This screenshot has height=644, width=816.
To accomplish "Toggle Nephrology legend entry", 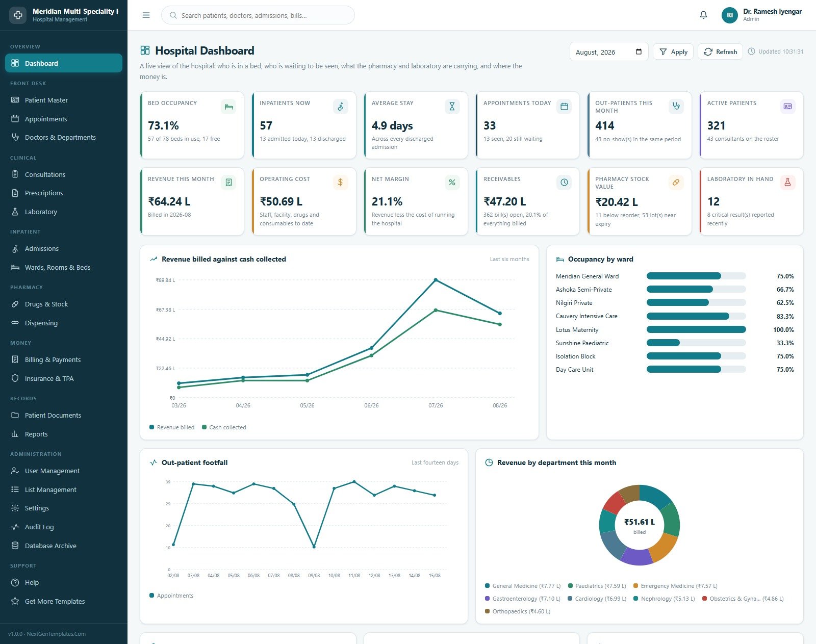I will tap(664, 599).
